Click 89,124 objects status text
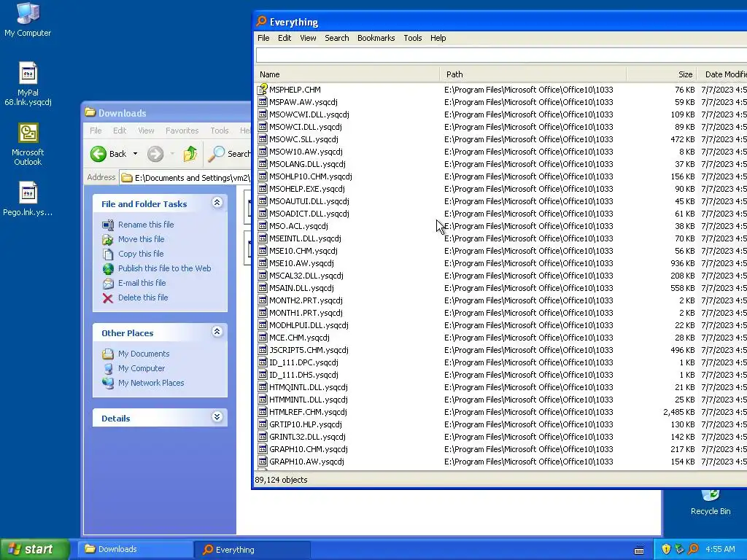 tap(281, 480)
